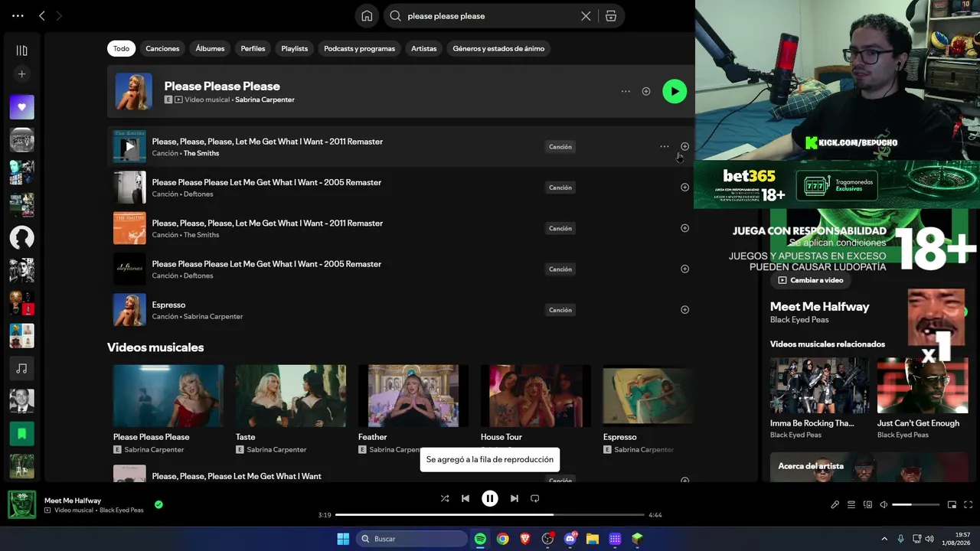Add the second Deftones 2005 Remaster to library
The image size is (980, 551).
coord(684,269)
